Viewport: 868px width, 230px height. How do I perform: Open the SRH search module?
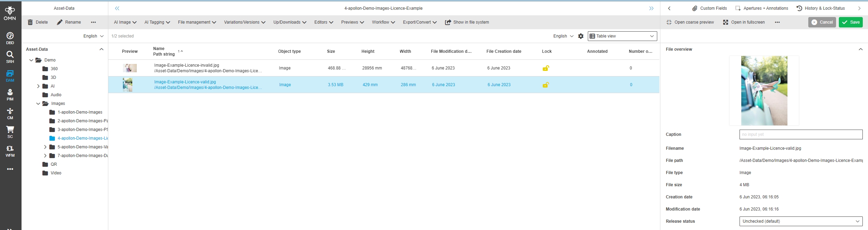pos(10,57)
